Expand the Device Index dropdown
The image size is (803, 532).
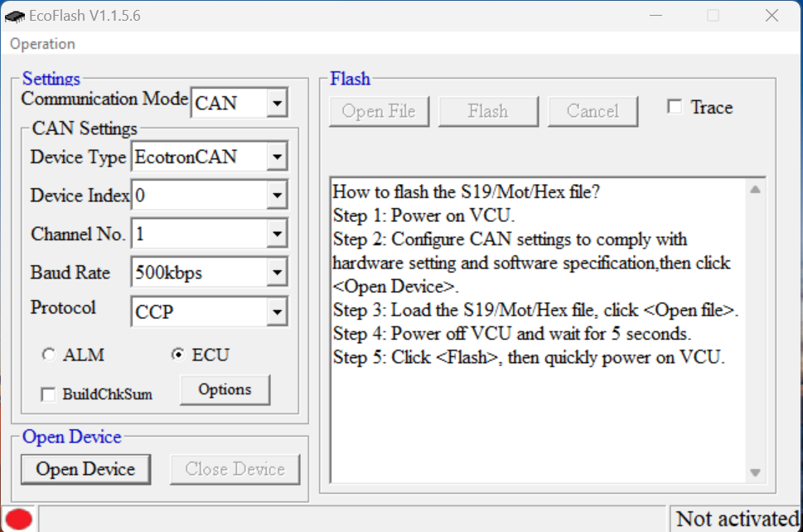coord(277,196)
